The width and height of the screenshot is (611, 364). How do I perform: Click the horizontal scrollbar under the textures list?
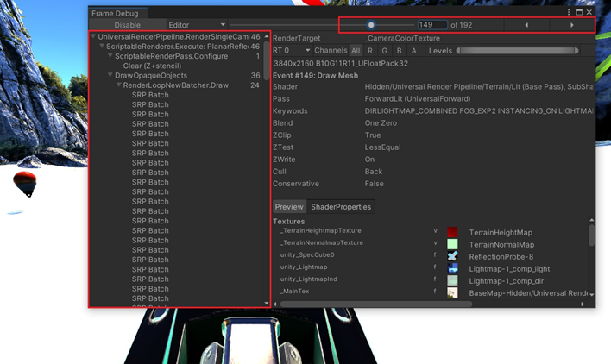pos(376,304)
